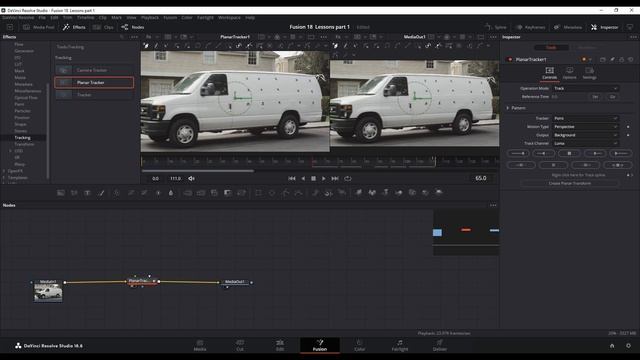The image size is (640, 360).
Task: Play the clip forward
Action: 324,178
